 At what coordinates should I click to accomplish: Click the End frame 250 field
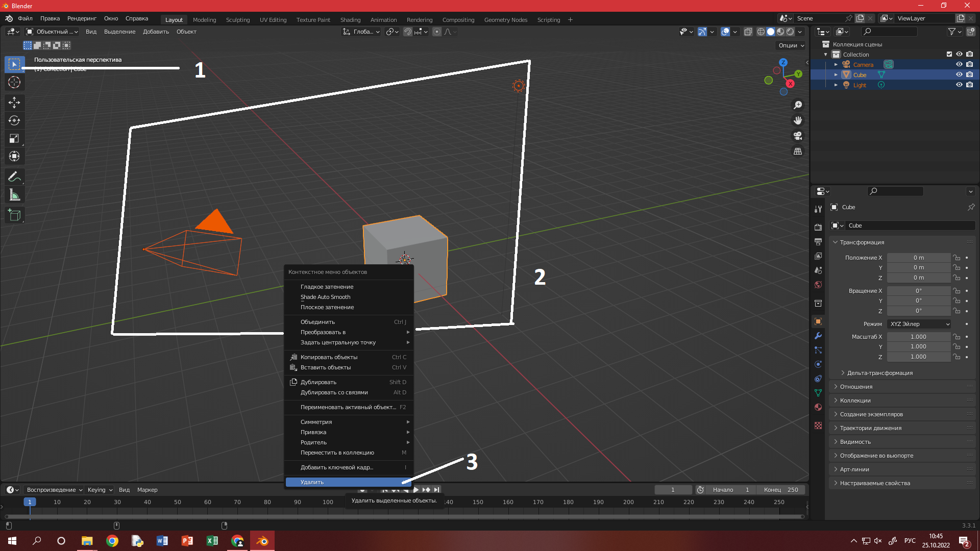click(781, 490)
